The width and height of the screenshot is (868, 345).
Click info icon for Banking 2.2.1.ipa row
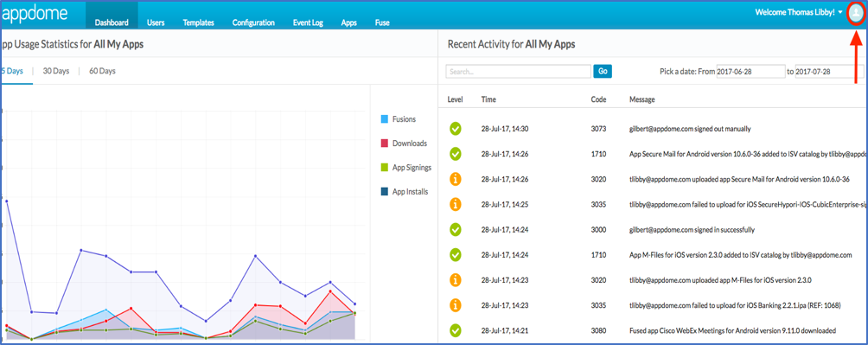coord(456,305)
